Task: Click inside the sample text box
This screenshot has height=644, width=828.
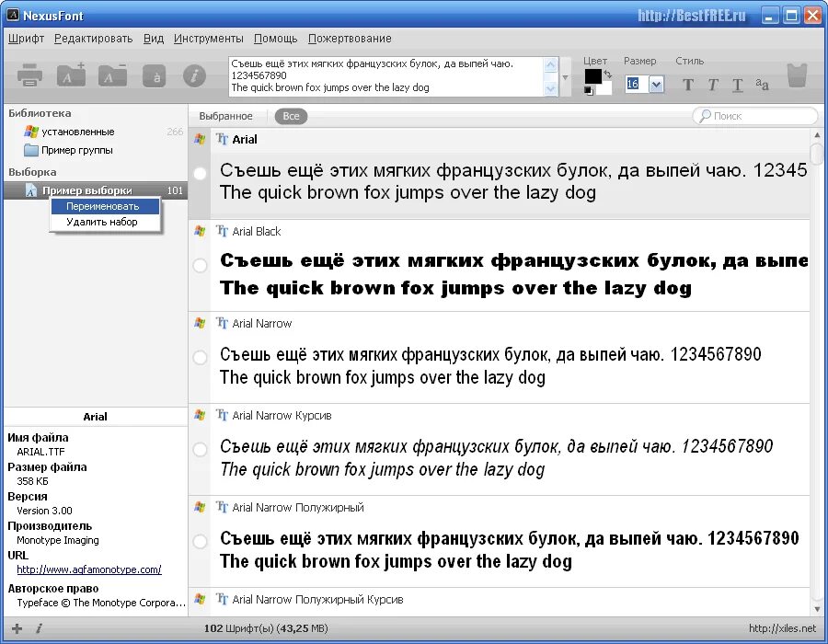Action: [386, 76]
